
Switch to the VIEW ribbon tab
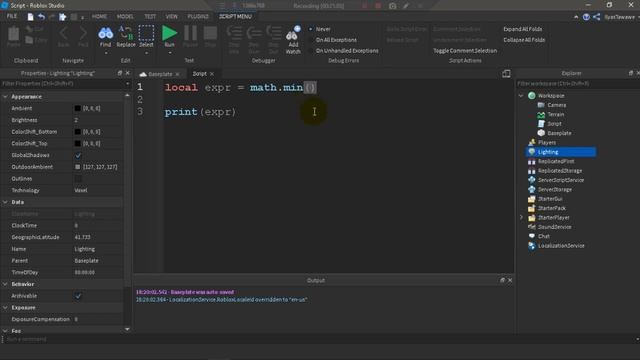[x=171, y=16]
